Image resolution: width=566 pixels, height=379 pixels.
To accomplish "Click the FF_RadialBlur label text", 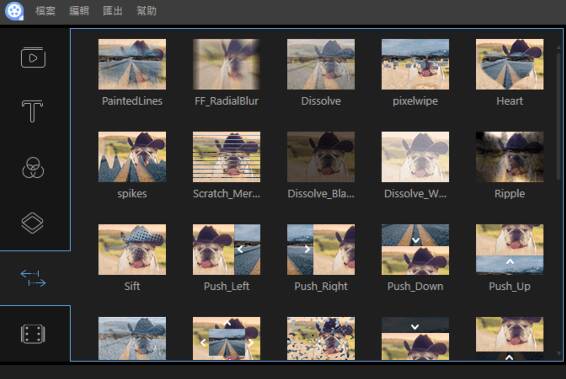I will pos(226,101).
